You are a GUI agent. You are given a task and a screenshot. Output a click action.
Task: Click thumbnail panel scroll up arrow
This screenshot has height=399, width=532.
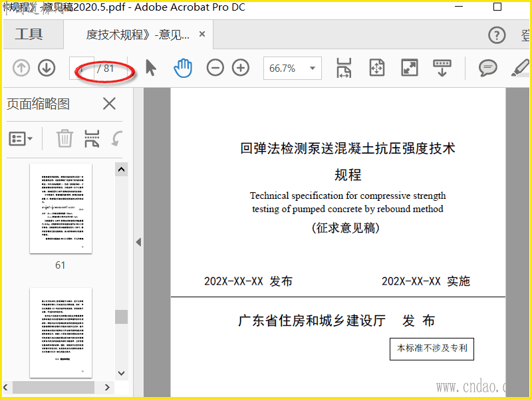(121, 170)
